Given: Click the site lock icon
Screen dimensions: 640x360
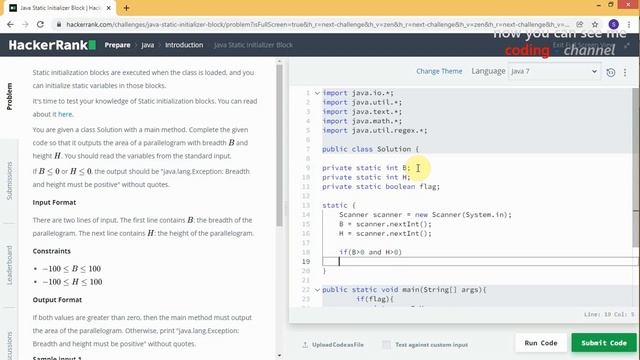Looking at the screenshot, I should [59, 24].
